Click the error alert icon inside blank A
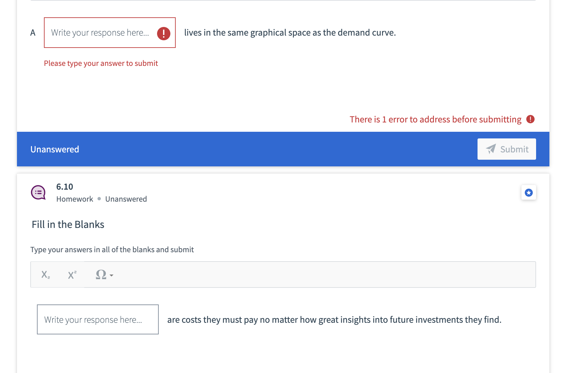Image resolution: width=588 pixels, height=373 pixels. click(x=163, y=33)
